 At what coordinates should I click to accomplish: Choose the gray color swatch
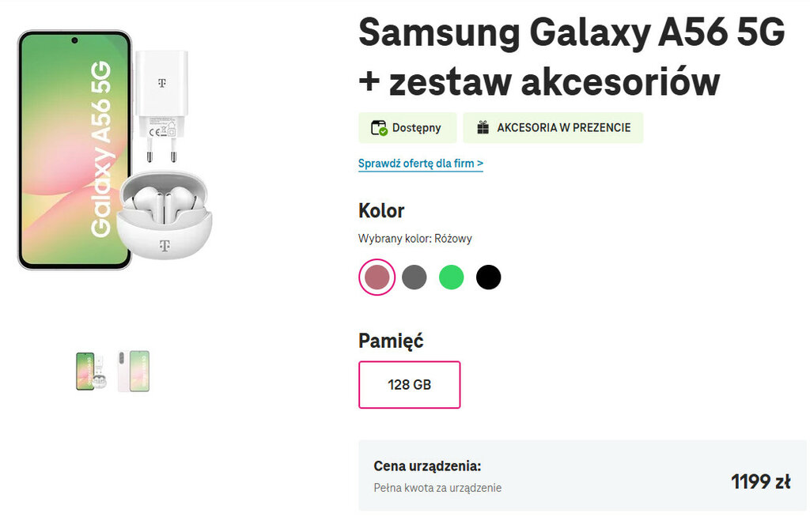[x=414, y=277]
